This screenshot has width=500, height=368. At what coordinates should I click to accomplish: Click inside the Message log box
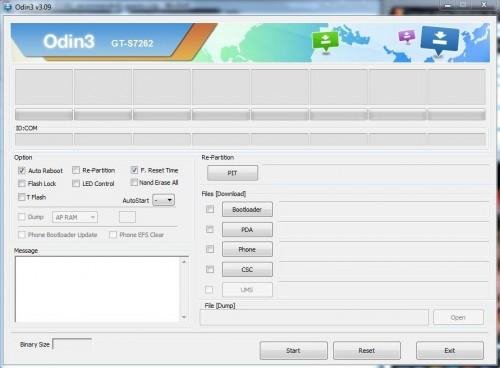click(97, 289)
